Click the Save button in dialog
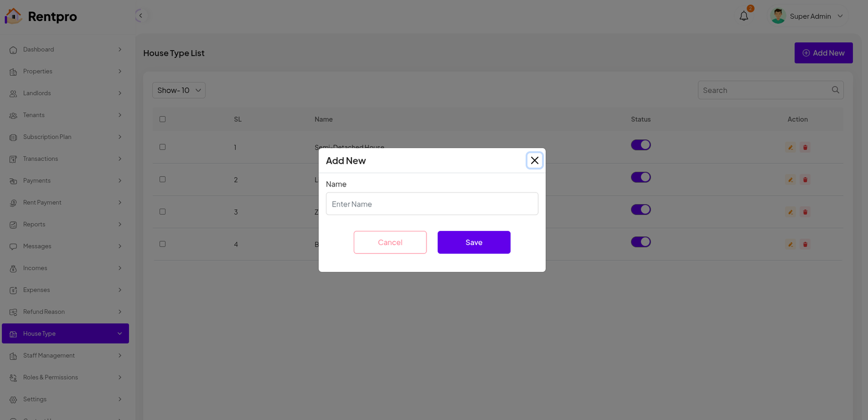Screen dimensions: 868x420 pos(474,242)
